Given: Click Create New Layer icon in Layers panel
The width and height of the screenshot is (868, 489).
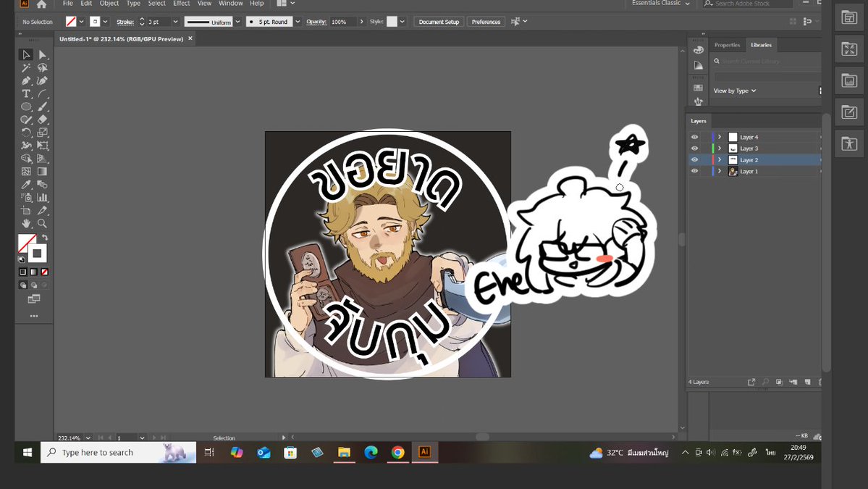Looking at the screenshot, I should (808, 382).
